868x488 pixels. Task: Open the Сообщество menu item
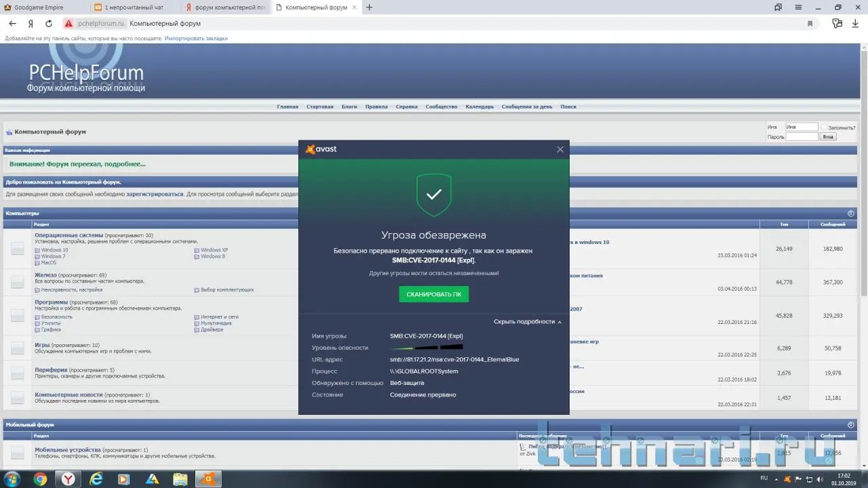pos(441,106)
